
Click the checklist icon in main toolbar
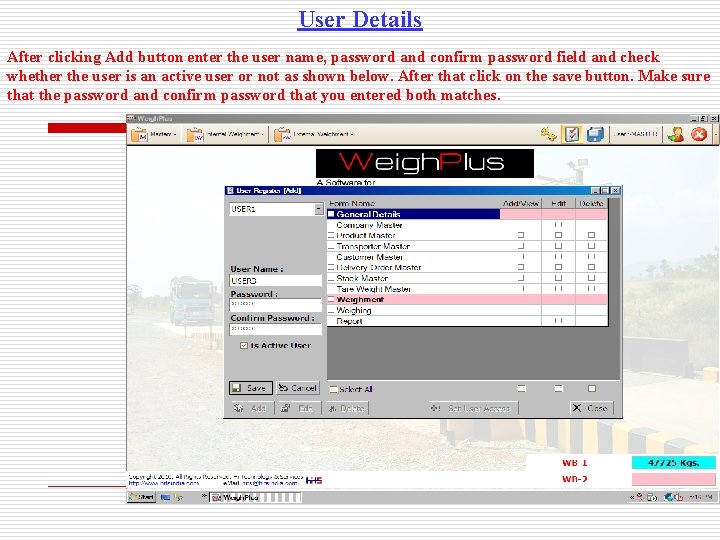click(x=572, y=135)
